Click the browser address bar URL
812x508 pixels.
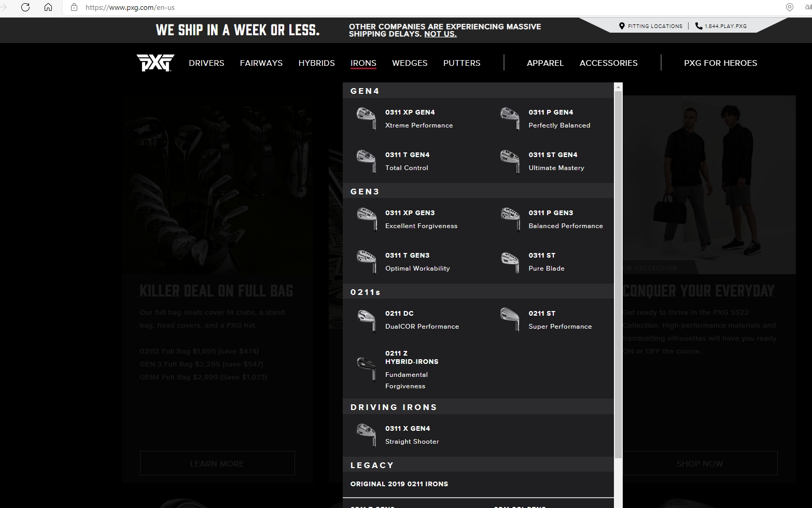coord(130,7)
